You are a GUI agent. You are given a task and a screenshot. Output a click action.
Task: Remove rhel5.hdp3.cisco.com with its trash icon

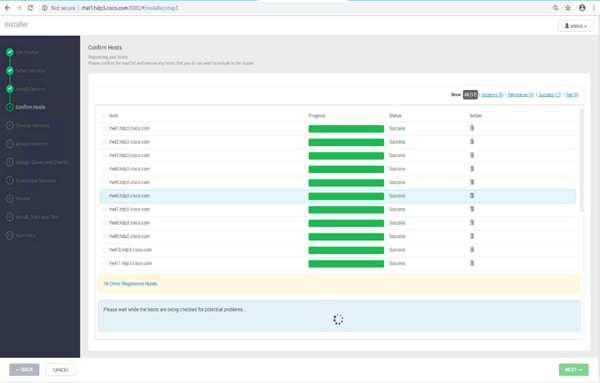(472, 182)
